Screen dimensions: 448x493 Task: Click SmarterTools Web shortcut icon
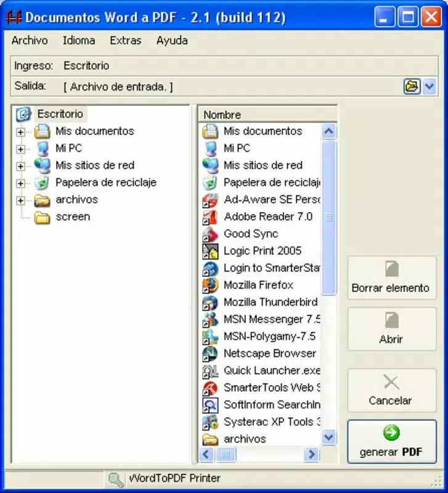click(x=210, y=388)
